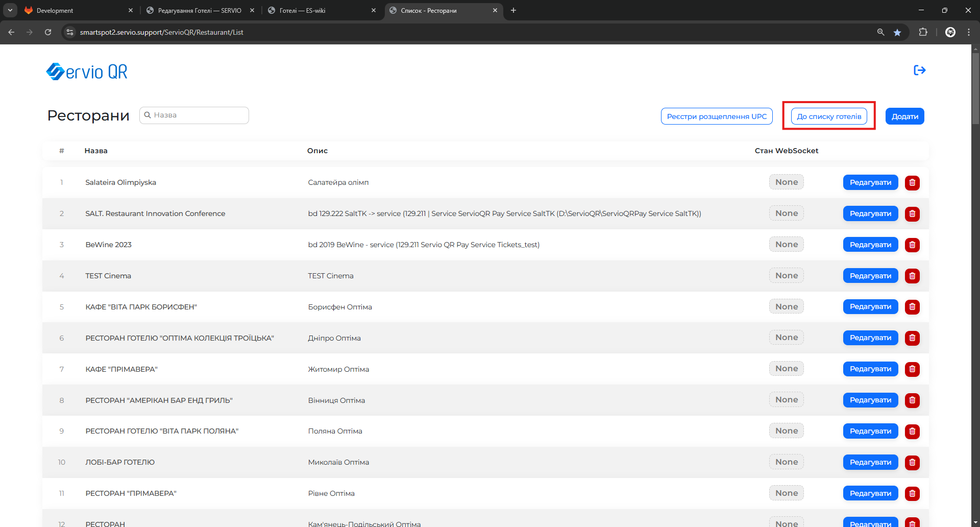Click the Servio QR logo
The width and height of the screenshot is (980, 527).
(87, 72)
